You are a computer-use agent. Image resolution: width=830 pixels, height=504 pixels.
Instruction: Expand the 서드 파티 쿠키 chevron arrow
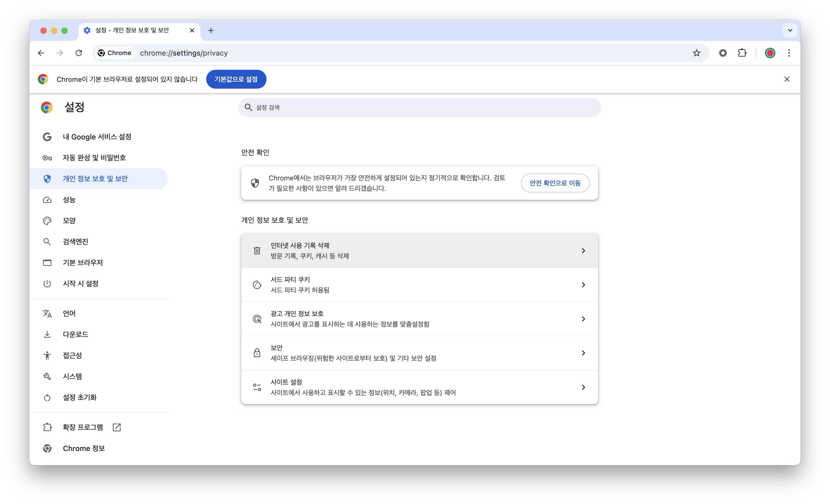coord(583,285)
